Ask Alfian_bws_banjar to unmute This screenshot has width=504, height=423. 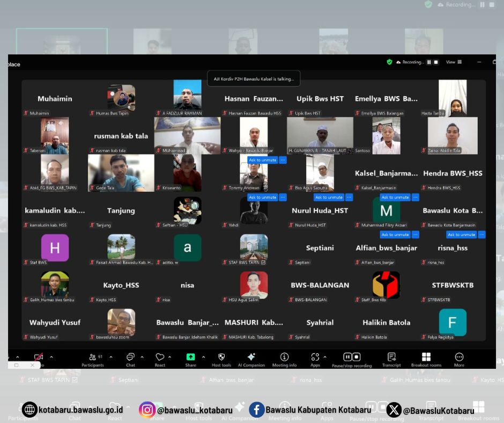point(395,235)
